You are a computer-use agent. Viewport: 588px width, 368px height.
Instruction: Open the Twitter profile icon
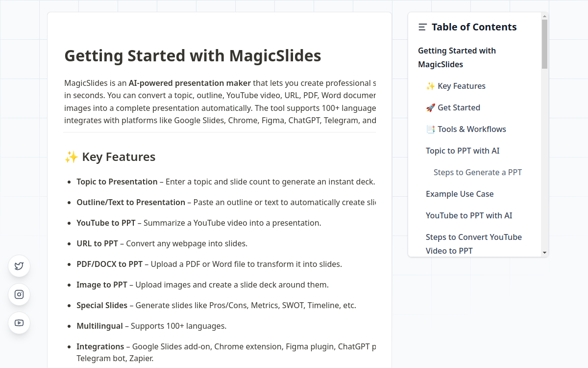coord(19,266)
